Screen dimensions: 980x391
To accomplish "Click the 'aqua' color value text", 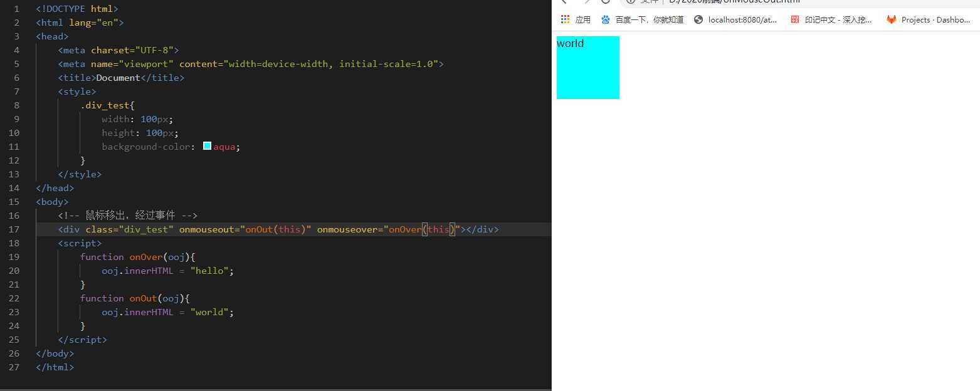I will (224, 147).
